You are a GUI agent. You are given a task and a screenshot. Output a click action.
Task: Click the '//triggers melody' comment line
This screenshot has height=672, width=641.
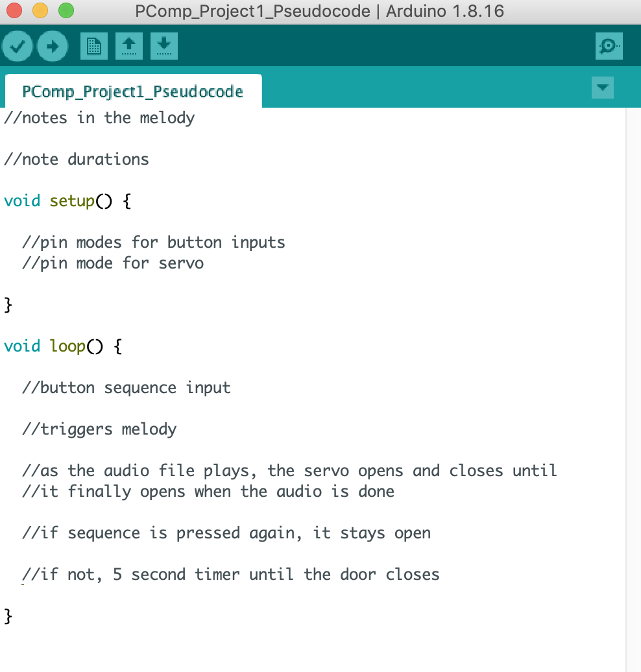(99, 429)
